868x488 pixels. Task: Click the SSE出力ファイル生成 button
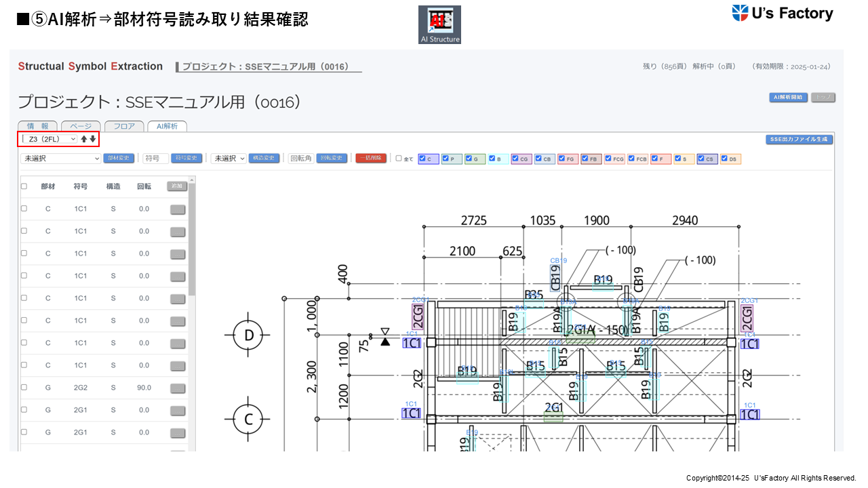tap(799, 140)
